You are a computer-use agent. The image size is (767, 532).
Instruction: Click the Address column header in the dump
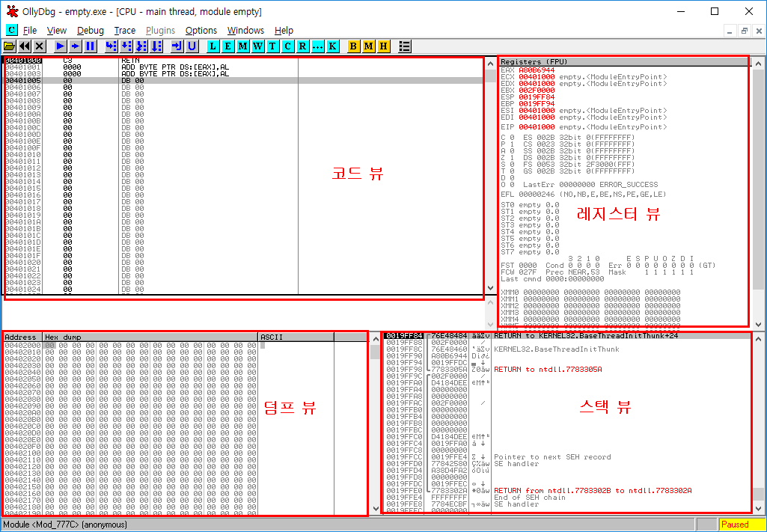click(22, 337)
